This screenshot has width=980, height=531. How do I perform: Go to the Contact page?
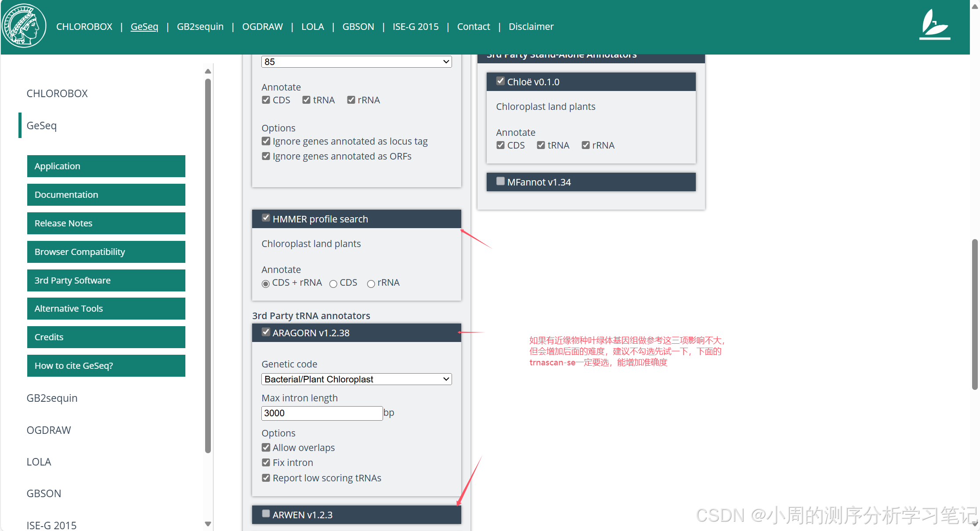[473, 27]
